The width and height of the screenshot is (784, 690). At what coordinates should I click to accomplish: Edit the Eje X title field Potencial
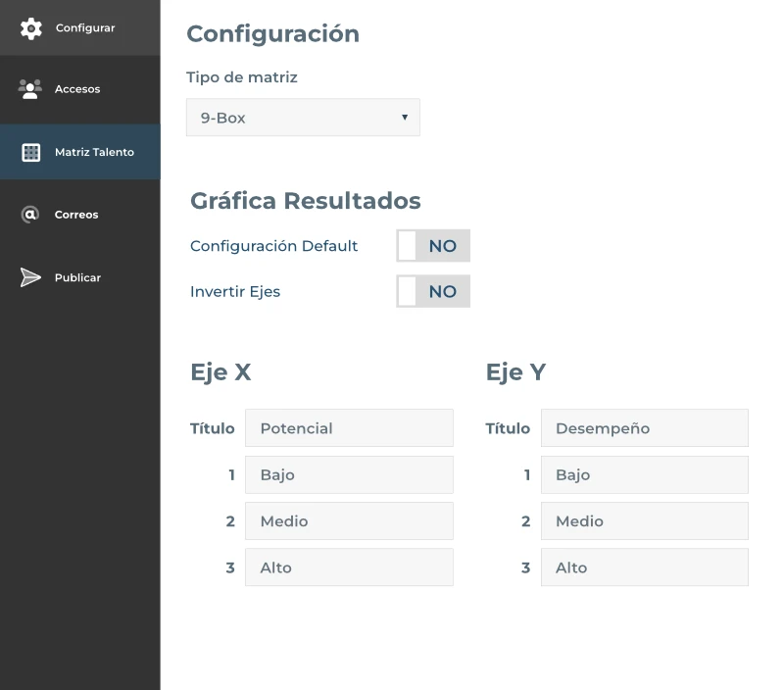(349, 428)
